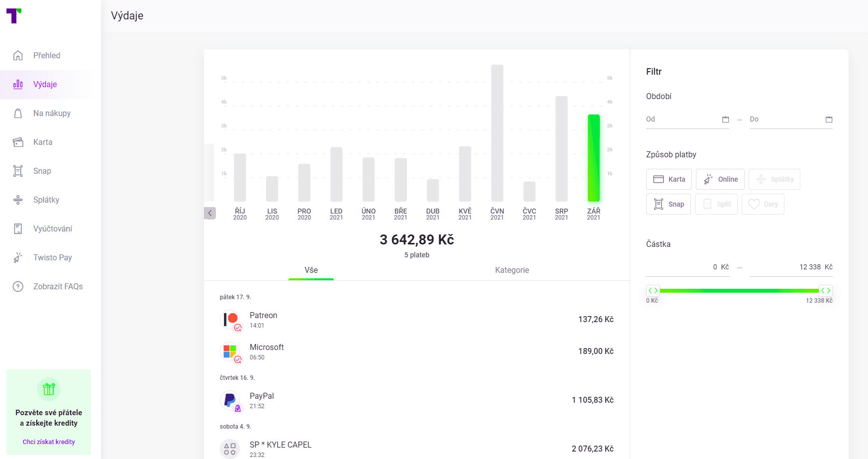Toggle the Split payment filter
The width and height of the screenshot is (868, 459).
click(x=716, y=204)
